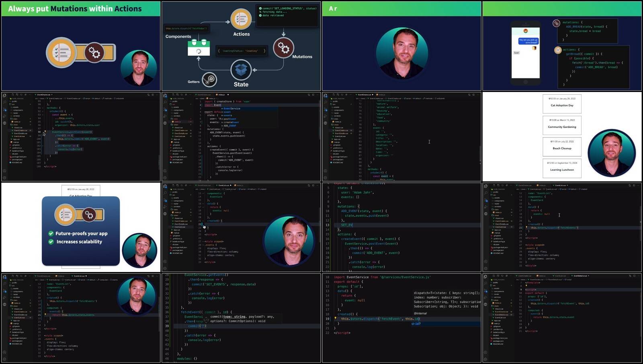Open the frame committing 'ADD_EVENT' in onSubmit
The width and height of the screenshot is (643, 364).
click(81, 137)
